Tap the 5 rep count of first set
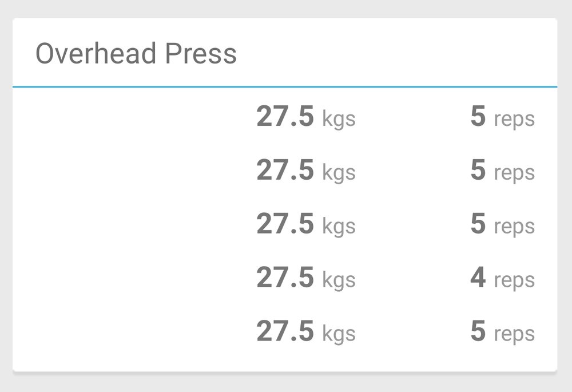 pyautogui.click(x=478, y=116)
